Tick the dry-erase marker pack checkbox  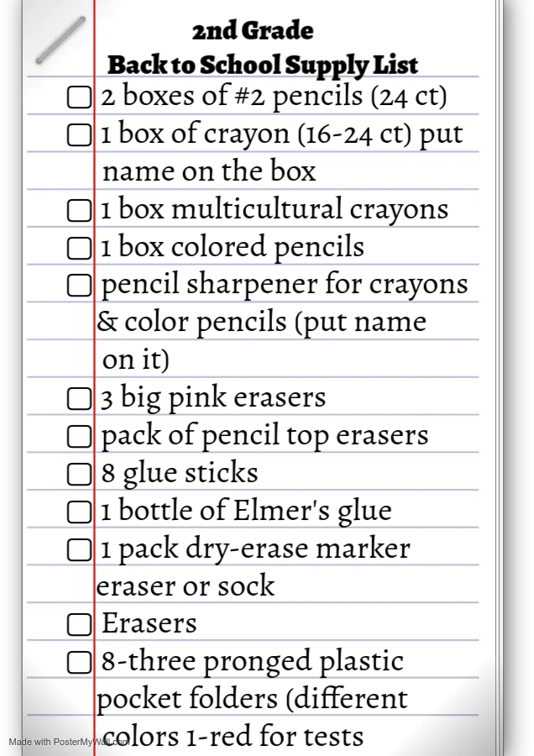click(79, 549)
